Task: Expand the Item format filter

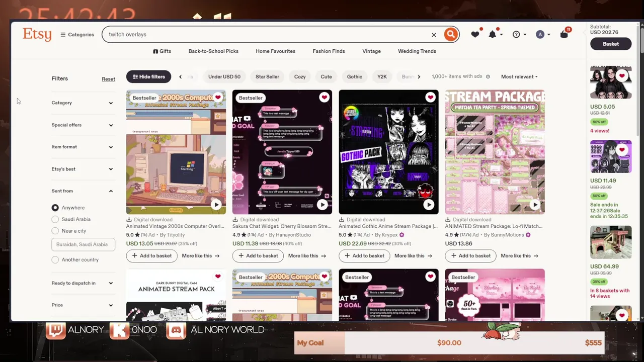Action: pyautogui.click(x=83, y=147)
